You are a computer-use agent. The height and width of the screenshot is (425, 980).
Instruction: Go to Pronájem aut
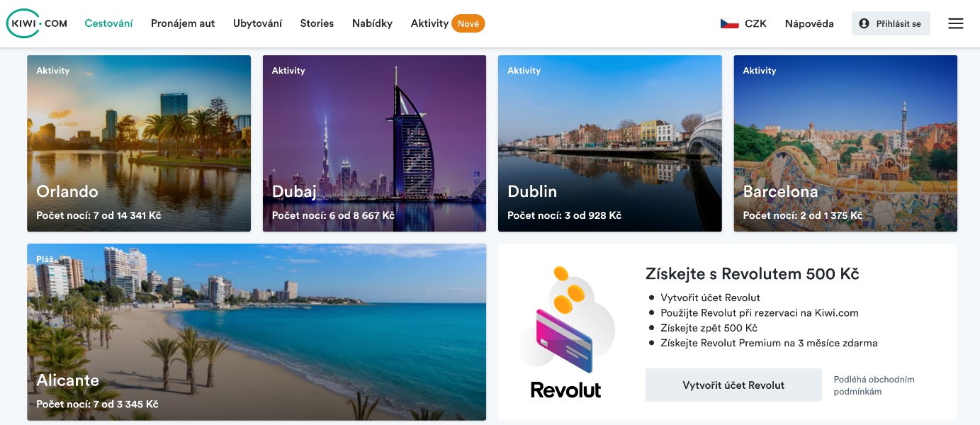(183, 23)
